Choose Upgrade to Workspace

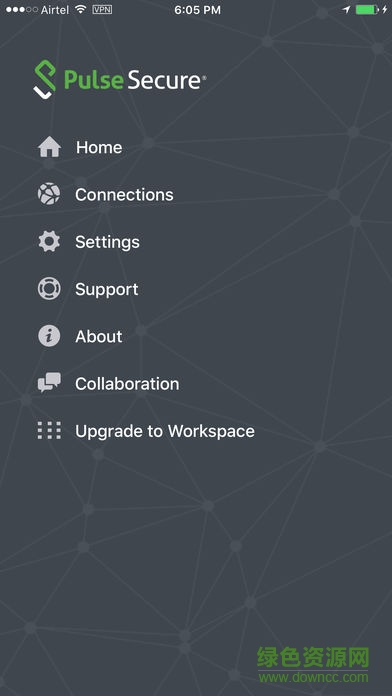[165, 431]
